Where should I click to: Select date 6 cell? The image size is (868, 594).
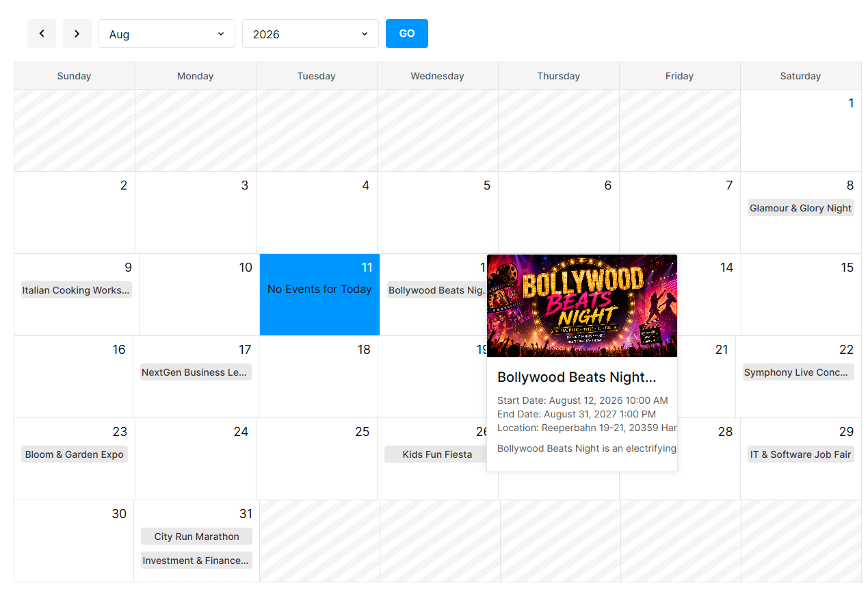click(559, 212)
